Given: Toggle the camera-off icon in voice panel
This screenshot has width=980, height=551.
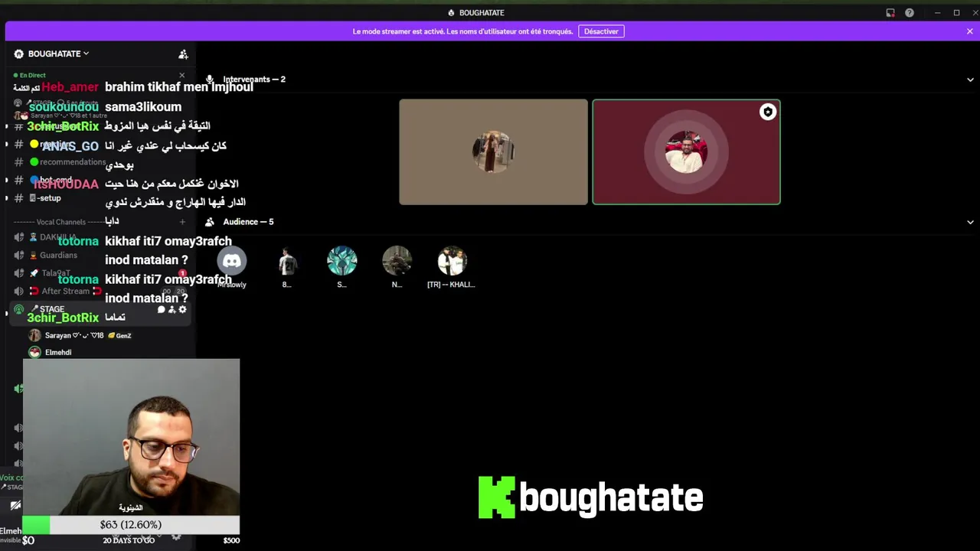Looking at the screenshot, I should [x=15, y=505].
